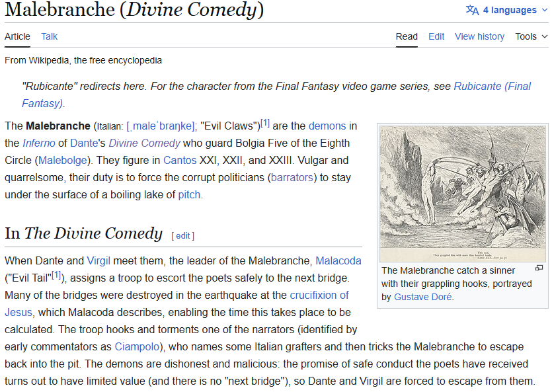Click the page title Malebranche (Divine Comedy)

pyautogui.click(x=134, y=9)
